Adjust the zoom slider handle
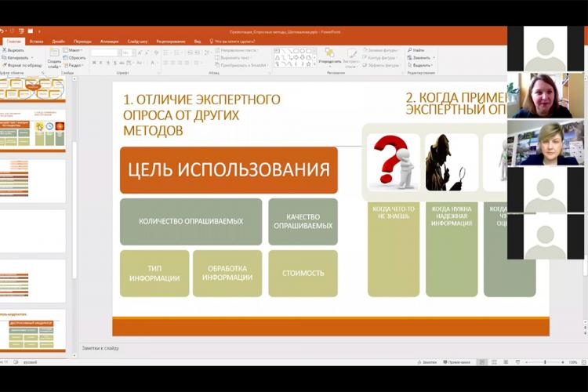The height and width of the screenshot is (392, 588). (x=545, y=362)
